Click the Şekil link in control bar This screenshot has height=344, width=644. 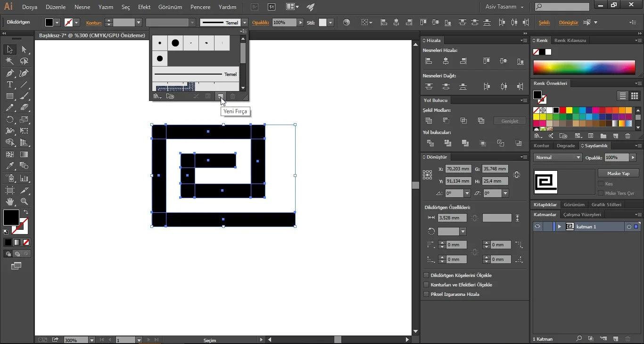545,23
